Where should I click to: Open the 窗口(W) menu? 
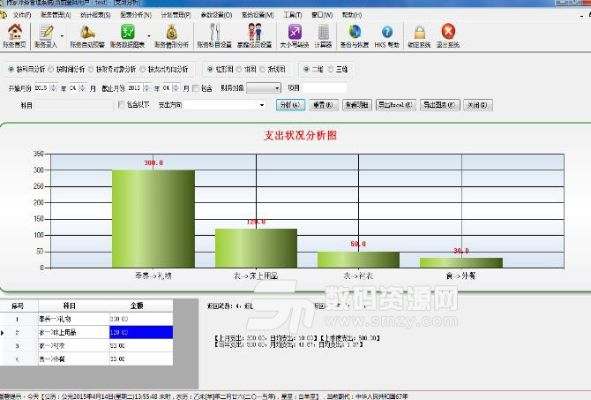pyautogui.click(x=322, y=15)
